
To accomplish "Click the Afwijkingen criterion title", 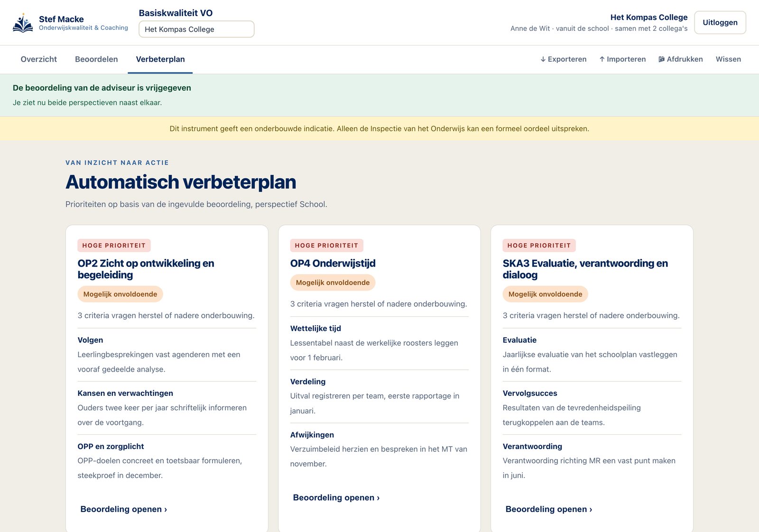I will pos(312,435).
